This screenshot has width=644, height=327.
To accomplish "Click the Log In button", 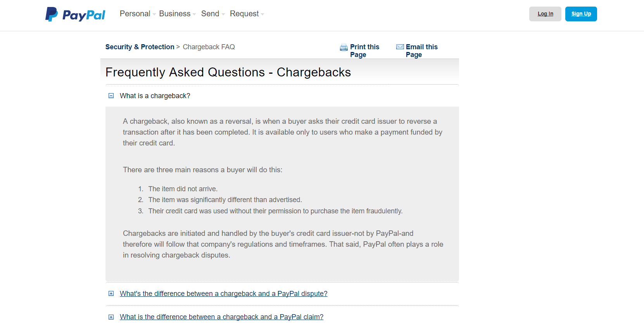I will (x=545, y=14).
